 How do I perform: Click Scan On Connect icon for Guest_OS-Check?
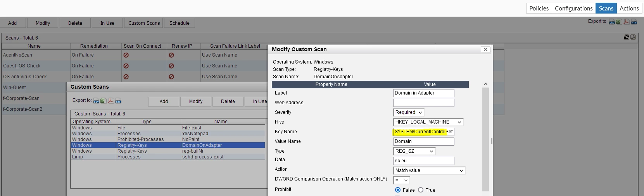(126, 66)
